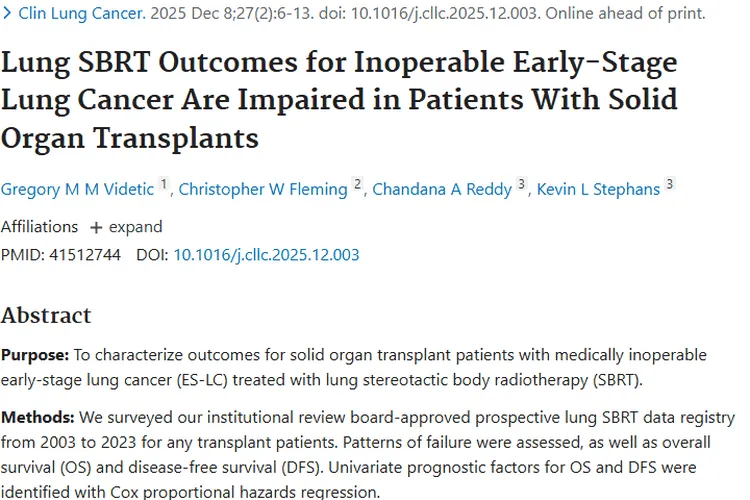Screen dimensions: 750x500
Task: Click the chevron icon before Clin Lung Cancer
Action: (x=8, y=14)
